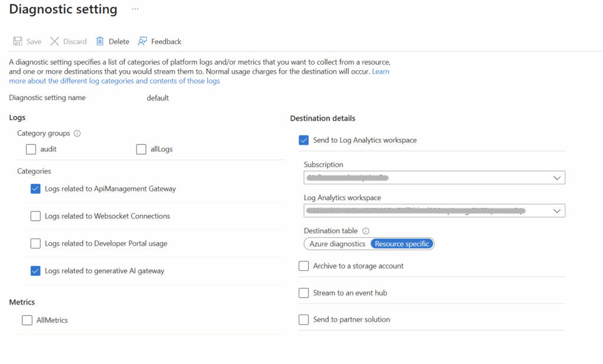603x364 pixels.
Task: Open the Log Analytics workspace dropdown
Action: [556, 210]
